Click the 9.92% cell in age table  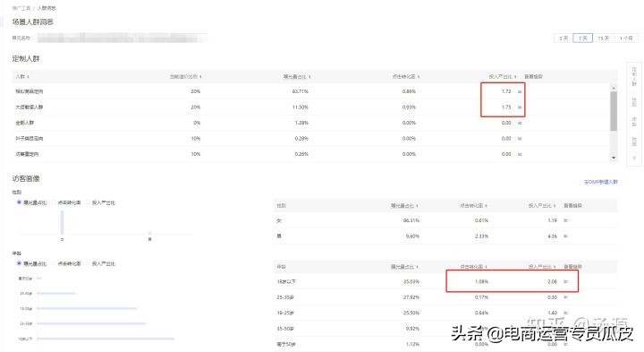(412, 329)
